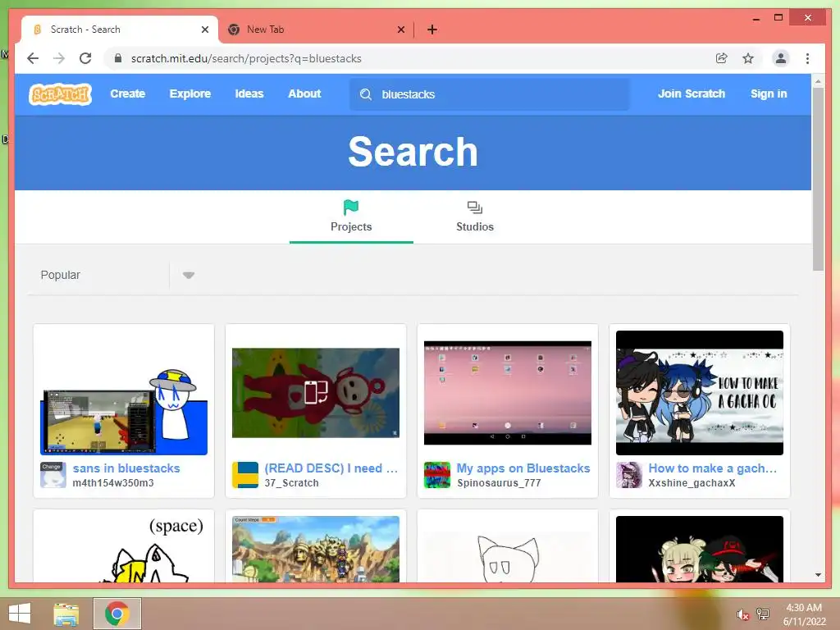Viewport: 840px width, 630px height.
Task: Open the Explore menu item
Action: point(190,94)
